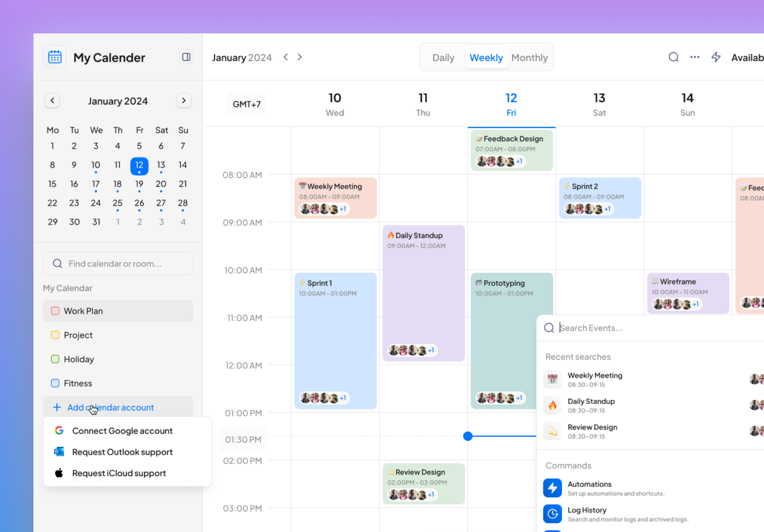The image size is (764, 532).
Task: Click the forward arrow beside January 2024
Action: pos(299,57)
